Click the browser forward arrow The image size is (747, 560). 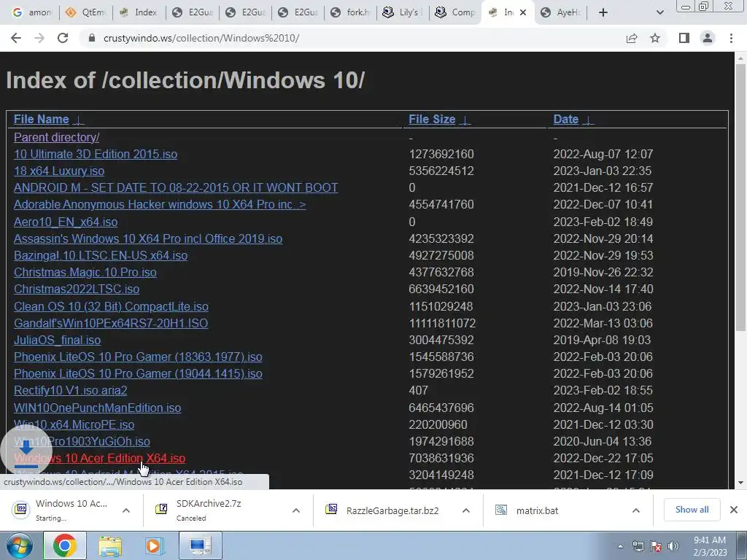tap(39, 38)
